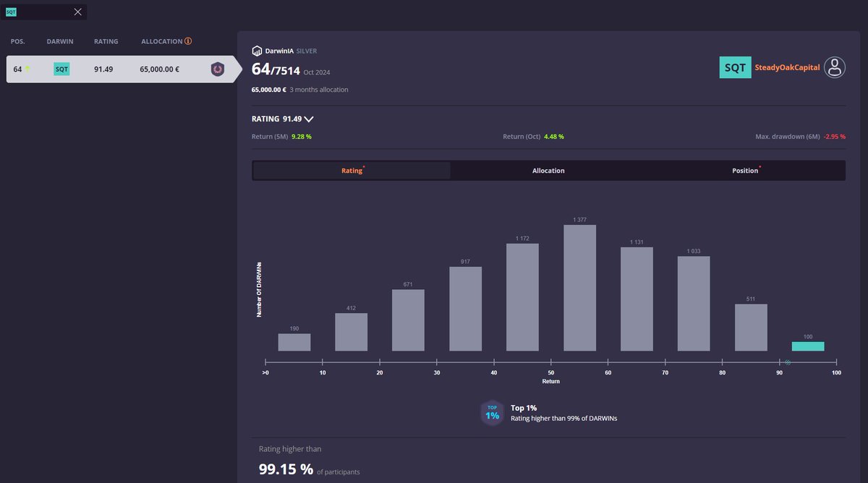Open the Allocation info icon
The width and height of the screenshot is (868, 483).
click(188, 41)
